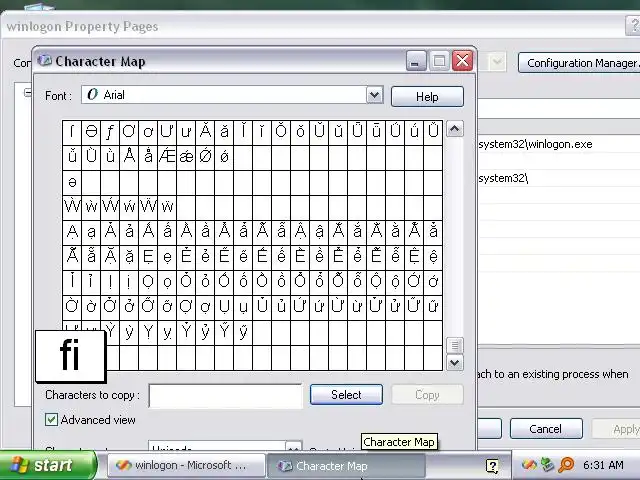640x480 pixels.
Task: Pick the capital Æ with acute character
Action: (x=167, y=156)
